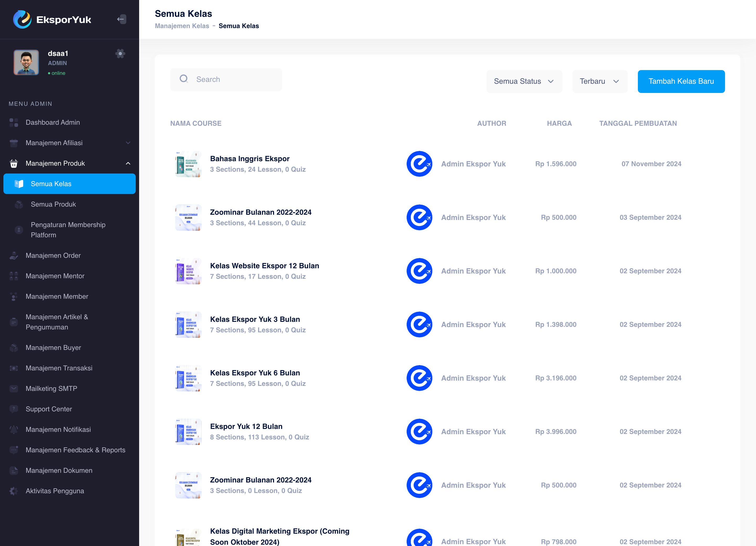Open profile settings gear icon
The image size is (756, 546).
(x=120, y=53)
